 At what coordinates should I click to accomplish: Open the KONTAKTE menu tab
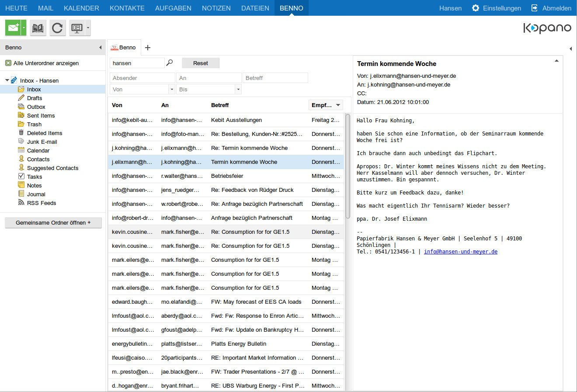[127, 8]
